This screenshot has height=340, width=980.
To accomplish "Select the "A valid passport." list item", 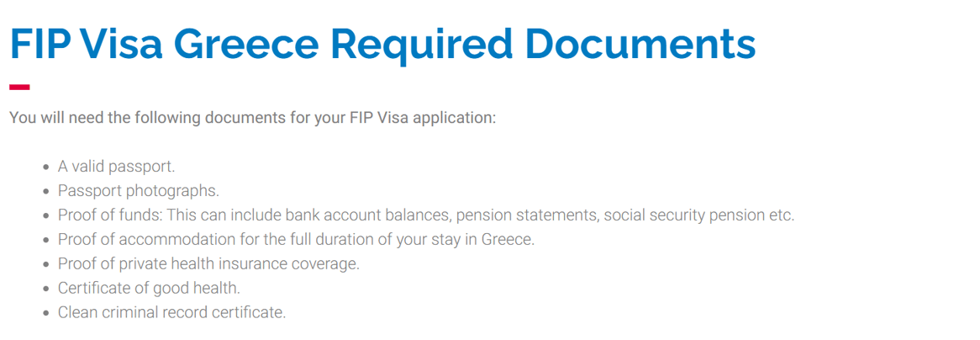I will (x=116, y=167).
